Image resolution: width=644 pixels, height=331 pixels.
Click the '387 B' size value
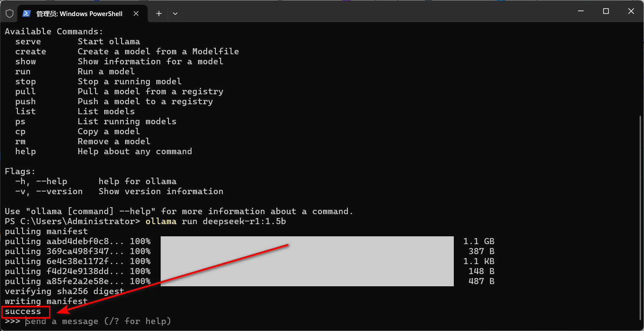point(482,252)
